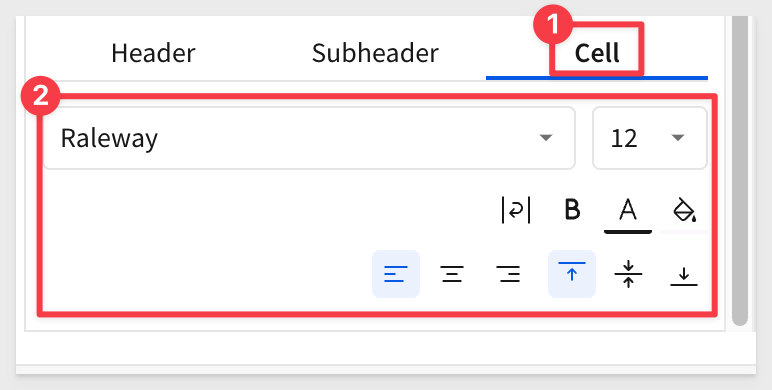Click the vertical scrollbar thumb

(740, 170)
